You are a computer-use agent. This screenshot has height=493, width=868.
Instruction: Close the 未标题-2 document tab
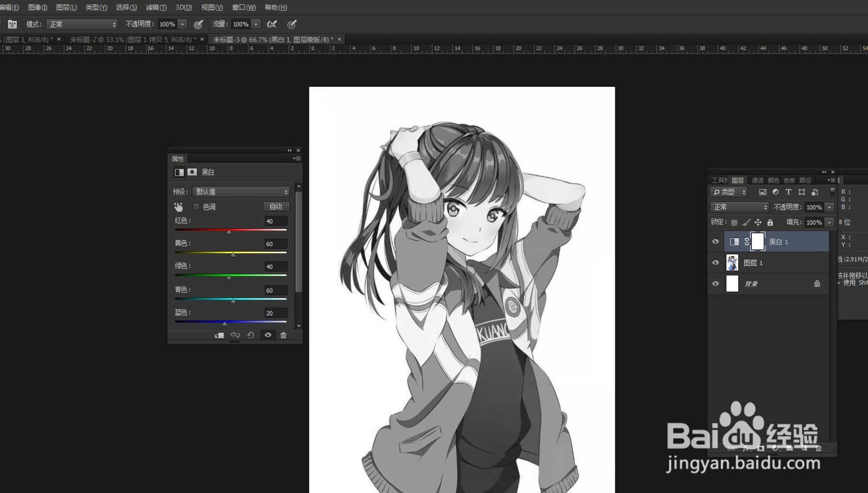pos(202,39)
